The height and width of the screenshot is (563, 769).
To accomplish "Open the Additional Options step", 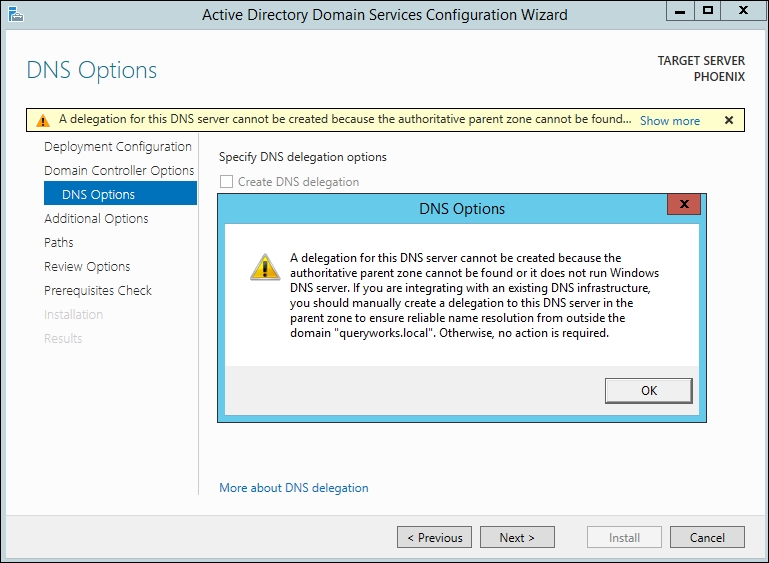I will click(x=96, y=218).
